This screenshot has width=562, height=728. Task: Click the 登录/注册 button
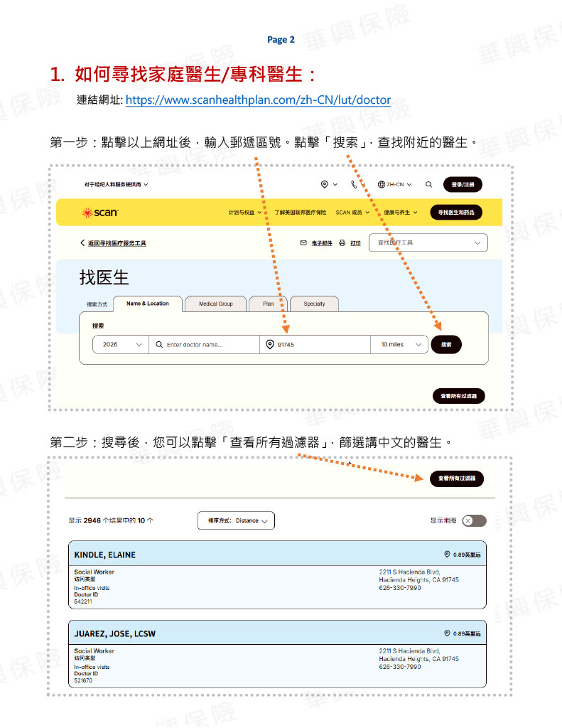coord(463,184)
